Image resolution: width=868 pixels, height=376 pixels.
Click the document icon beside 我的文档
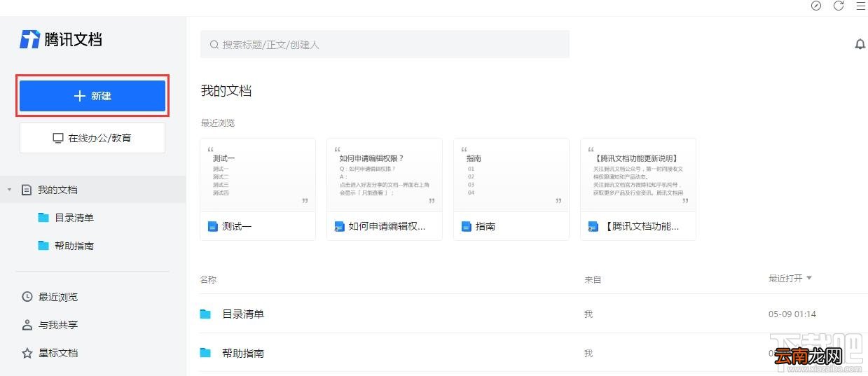pyautogui.click(x=27, y=190)
